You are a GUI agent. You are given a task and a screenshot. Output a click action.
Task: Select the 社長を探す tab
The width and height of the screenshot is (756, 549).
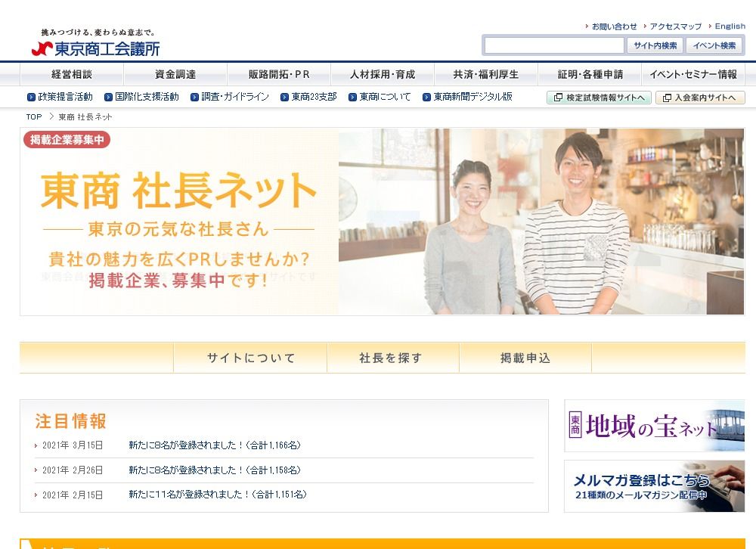[392, 358]
